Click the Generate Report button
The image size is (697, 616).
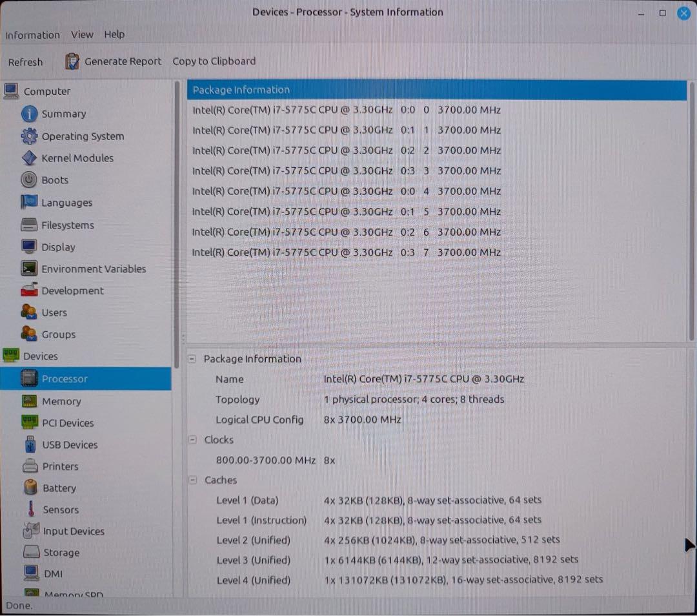click(x=114, y=61)
